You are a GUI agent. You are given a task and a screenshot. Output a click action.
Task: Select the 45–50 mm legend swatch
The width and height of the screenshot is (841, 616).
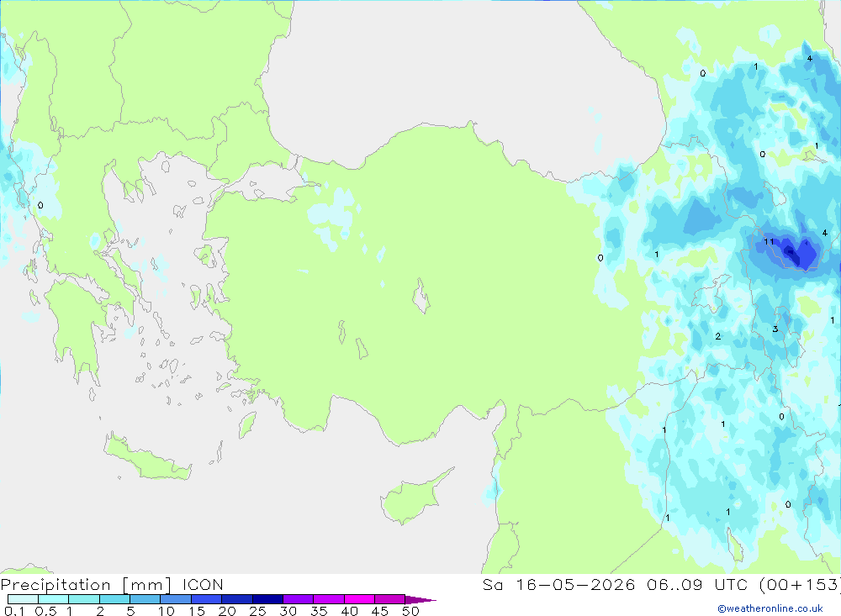[390, 599]
